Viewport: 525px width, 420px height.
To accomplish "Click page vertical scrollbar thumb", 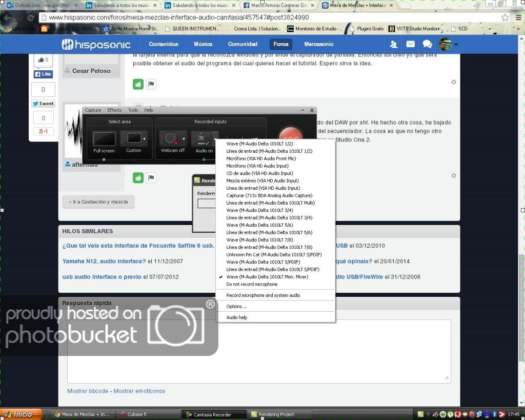I will [x=521, y=308].
